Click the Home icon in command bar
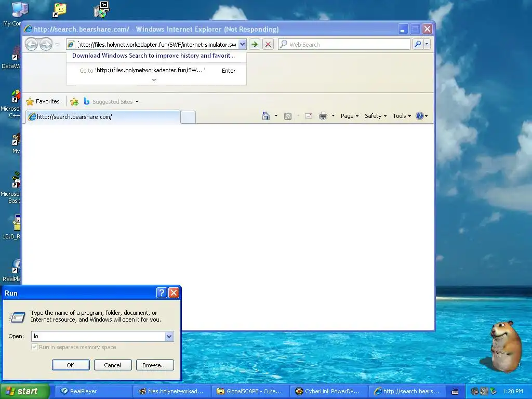 pyautogui.click(x=266, y=116)
